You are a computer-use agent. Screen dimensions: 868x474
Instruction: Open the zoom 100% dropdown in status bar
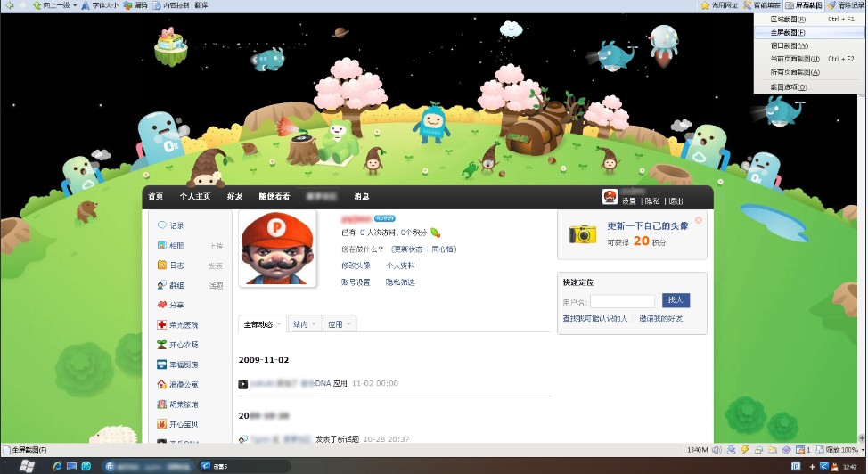(863, 450)
